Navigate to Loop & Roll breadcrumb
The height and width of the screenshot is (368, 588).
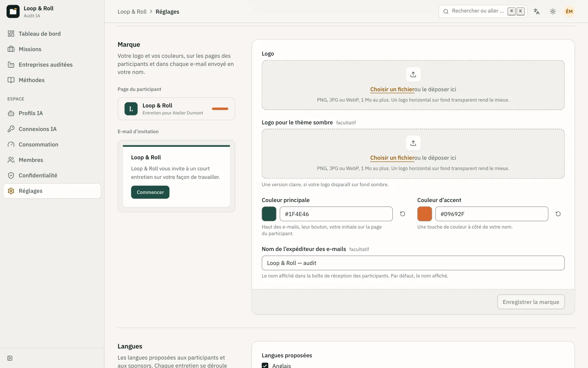coord(132,12)
